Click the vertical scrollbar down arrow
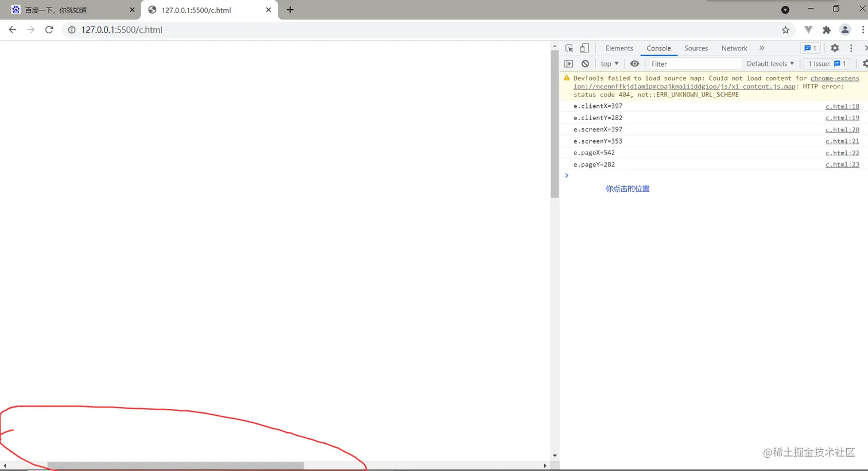 [555, 456]
